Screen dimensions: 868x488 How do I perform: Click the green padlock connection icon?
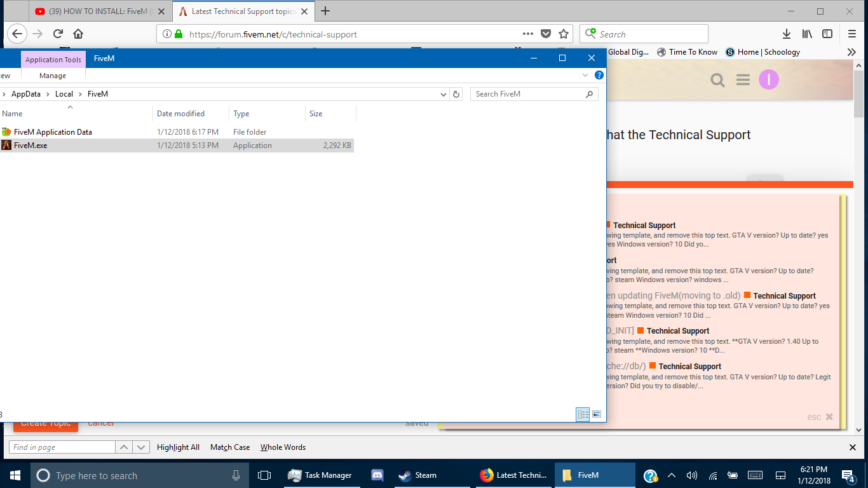(179, 34)
